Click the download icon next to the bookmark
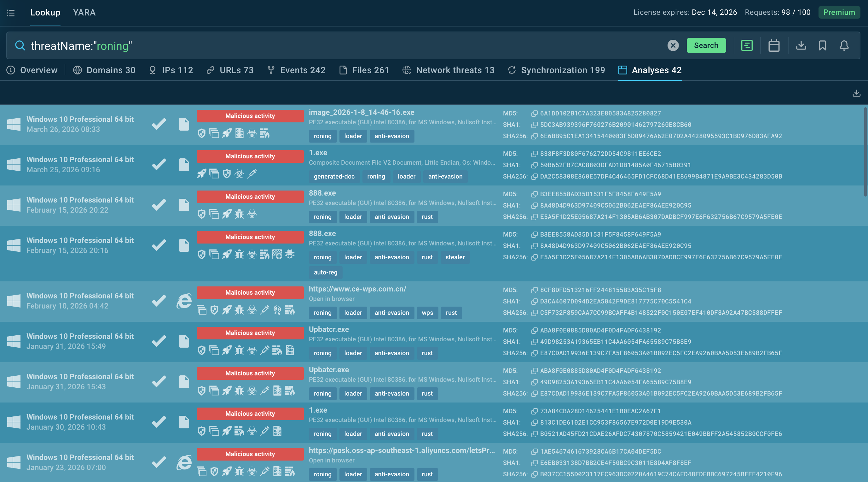868x482 pixels. (801, 45)
